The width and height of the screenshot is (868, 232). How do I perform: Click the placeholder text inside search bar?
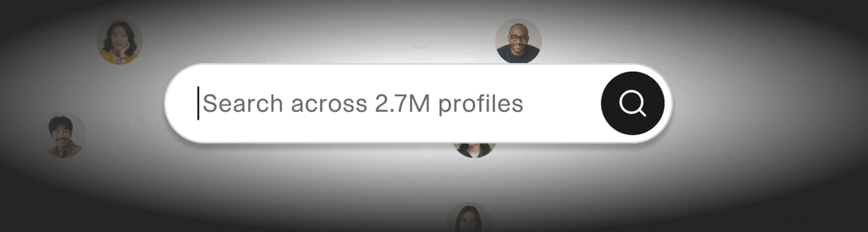click(x=363, y=104)
